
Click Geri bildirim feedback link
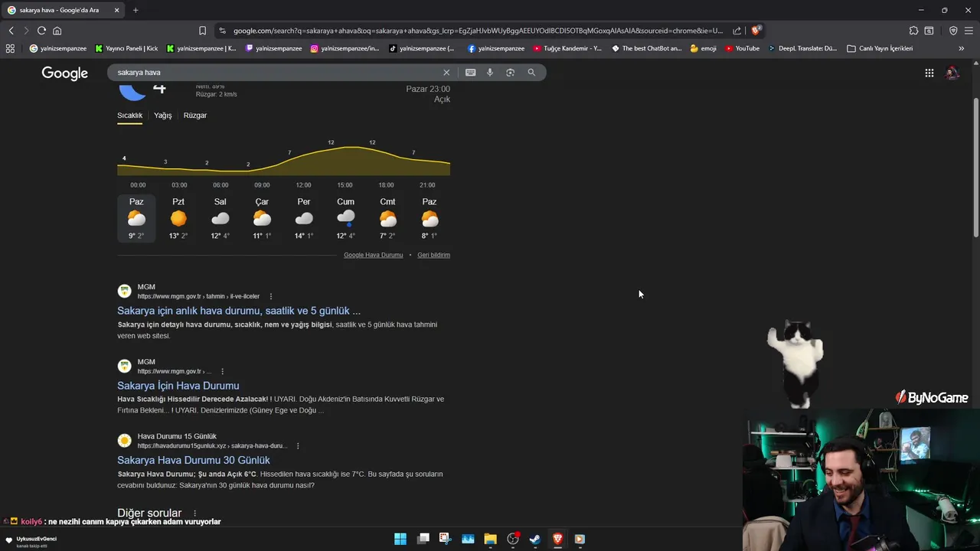pos(433,255)
